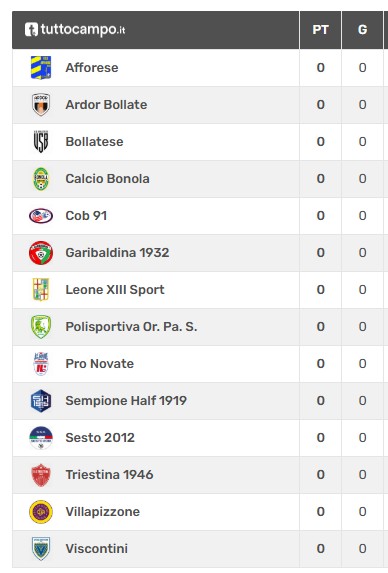Image resolution: width=388 pixels, height=573 pixels.
Task: Click the Sempione Half 1919 hexagon badge
Action: [x=41, y=401]
